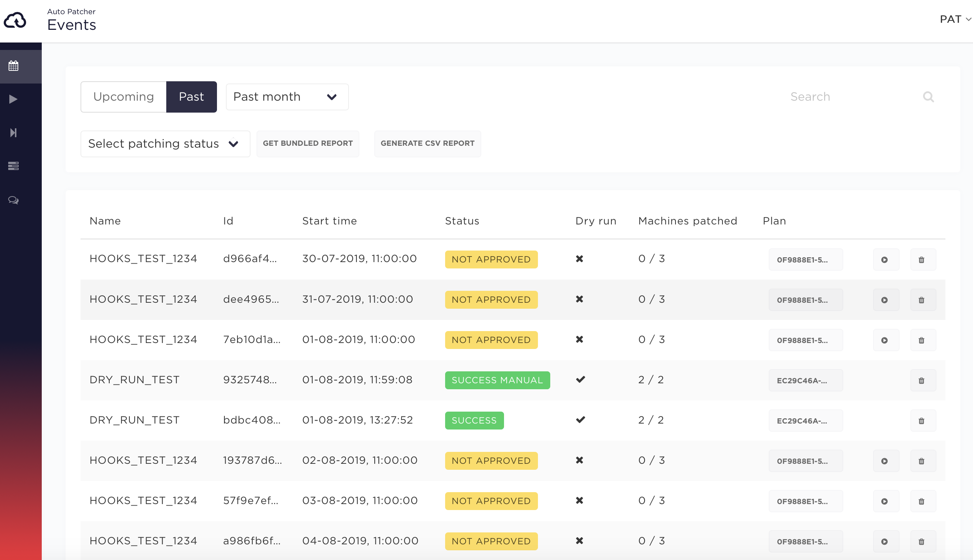Screen dimensions: 973x560
Task: Delete event dee4965 with trash icon
Action: point(923,300)
